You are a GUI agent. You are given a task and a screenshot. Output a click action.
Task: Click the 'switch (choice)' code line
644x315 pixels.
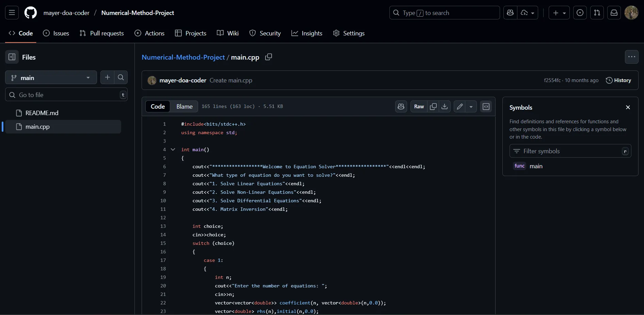(x=213, y=243)
